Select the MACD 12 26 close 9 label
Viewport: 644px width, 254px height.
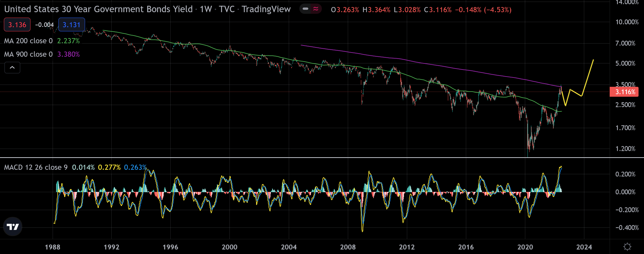click(x=36, y=168)
